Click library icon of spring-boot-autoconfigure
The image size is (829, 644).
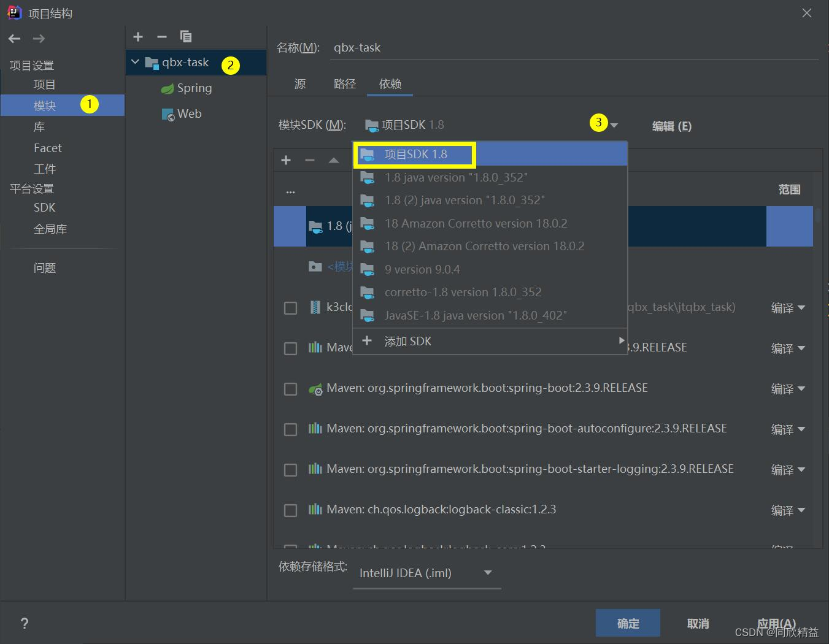pyautogui.click(x=315, y=428)
